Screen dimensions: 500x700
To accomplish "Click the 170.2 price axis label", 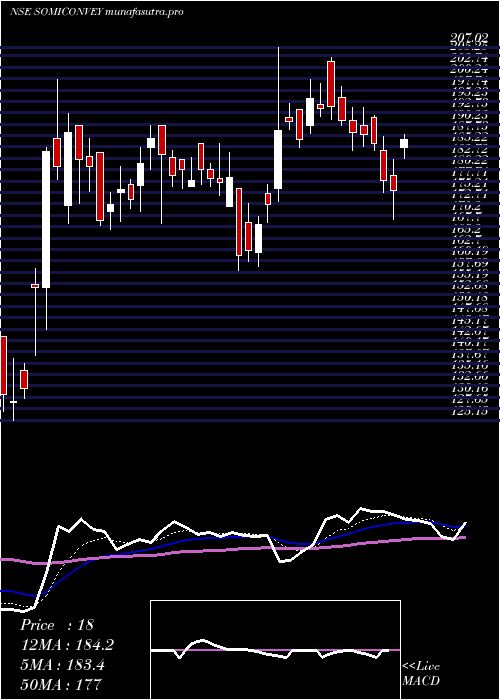I will coord(471,207).
